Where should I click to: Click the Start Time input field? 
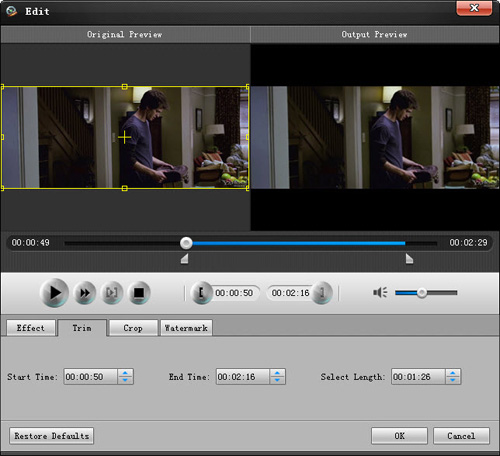pos(90,377)
